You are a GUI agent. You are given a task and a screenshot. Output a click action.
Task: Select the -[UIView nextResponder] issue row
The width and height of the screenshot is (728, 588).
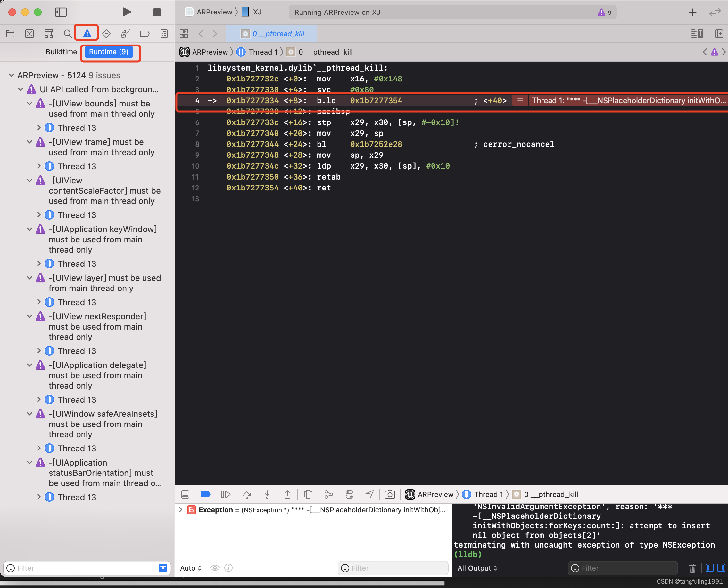pyautogui.click(x=87, y=326)
